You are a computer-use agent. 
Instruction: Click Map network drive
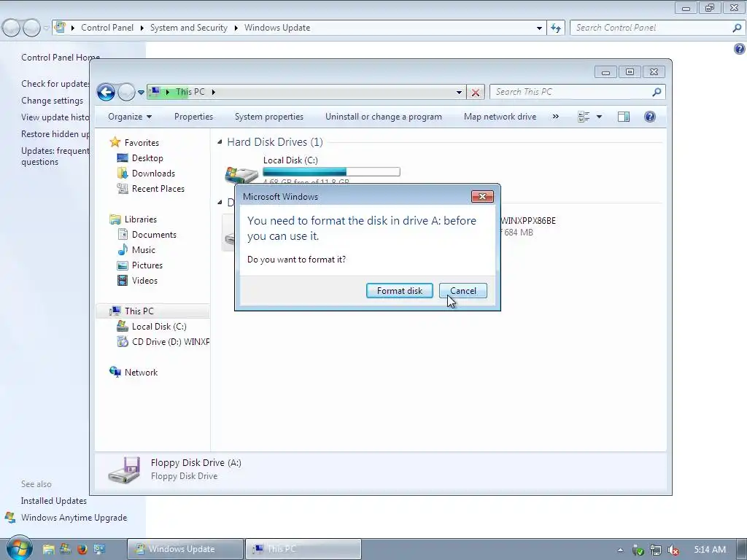coord(500,117)
